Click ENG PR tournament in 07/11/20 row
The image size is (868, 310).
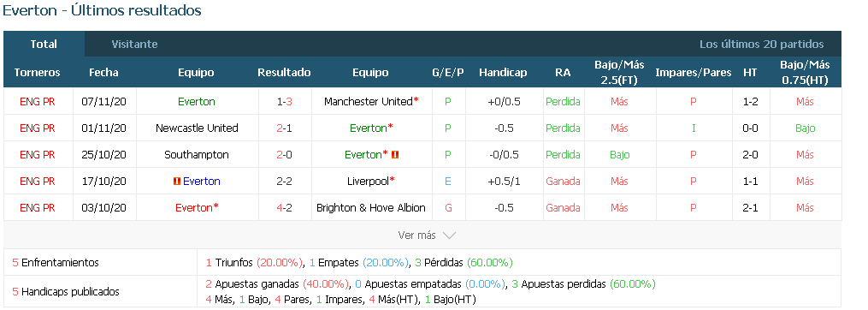coord(37,102)
